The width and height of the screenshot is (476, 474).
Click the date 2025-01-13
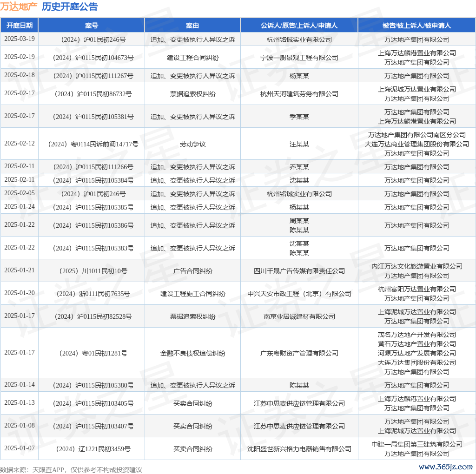click(x=20, y=403)
